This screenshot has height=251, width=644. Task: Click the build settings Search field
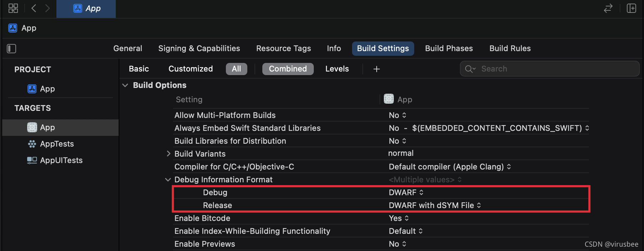point(550,69)
